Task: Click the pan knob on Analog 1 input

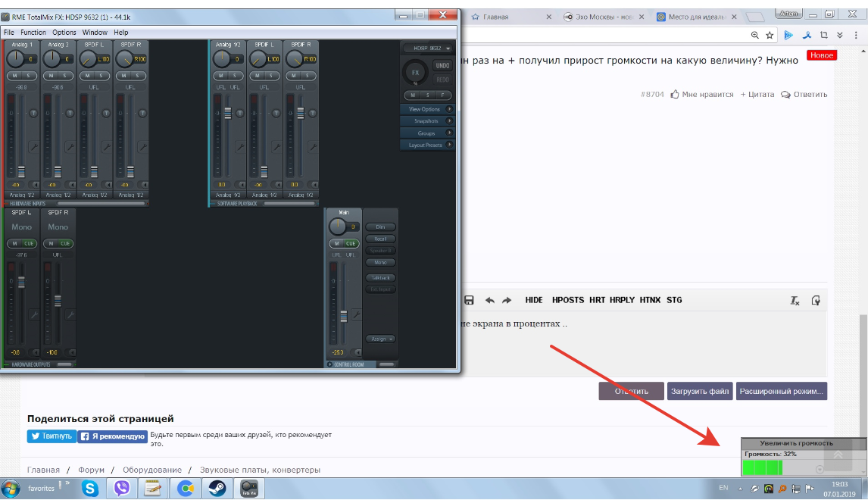Action: click(x=15, y=58)
